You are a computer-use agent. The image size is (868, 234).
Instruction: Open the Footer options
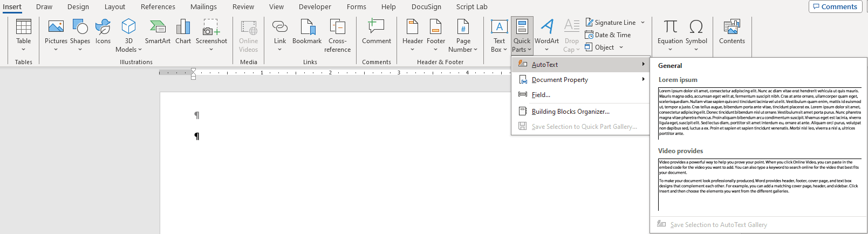click(x=436, y=35)
